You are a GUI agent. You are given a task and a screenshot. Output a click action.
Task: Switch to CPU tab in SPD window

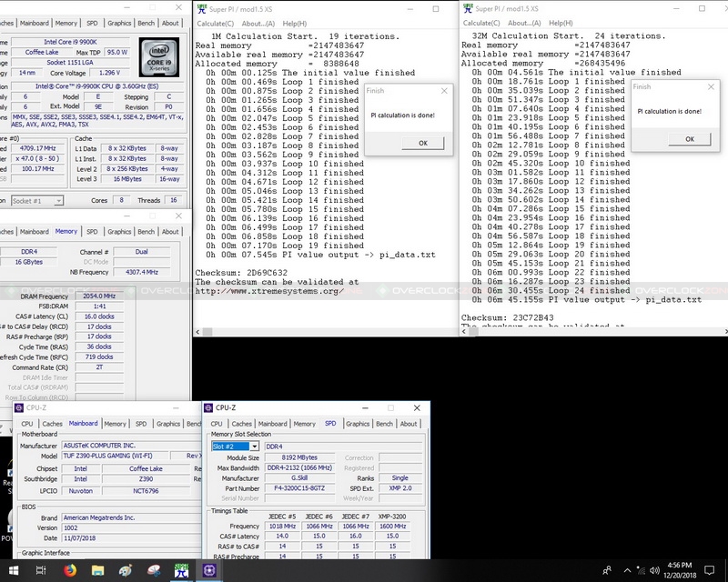(217, 424)
